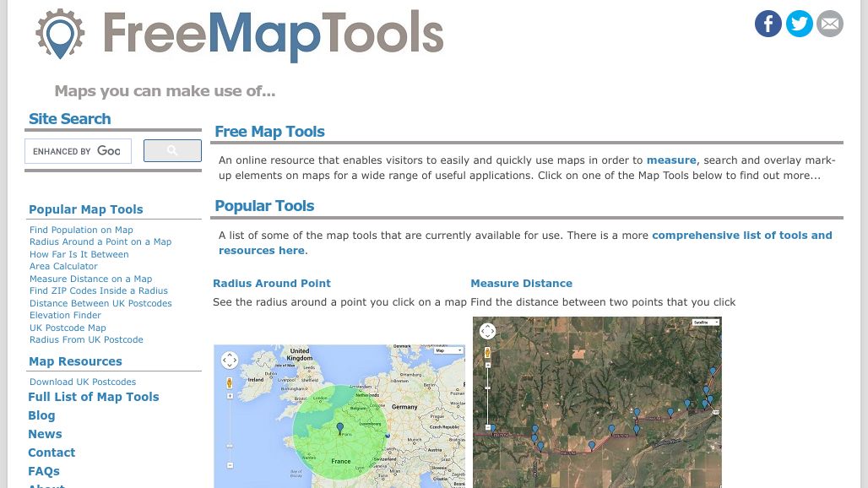Screen dimensions: 868x488
Task: Open the FAQs page
Action: tap(44, 471)
